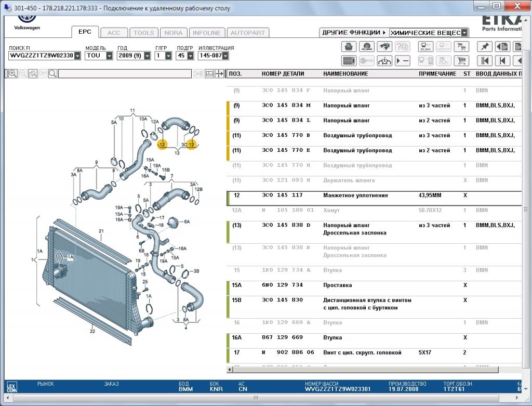Open the ПОИСК FI dropdown arrow
Image resolution: width=532 pixels, height=406 pixels.
(x=77, y=56)
